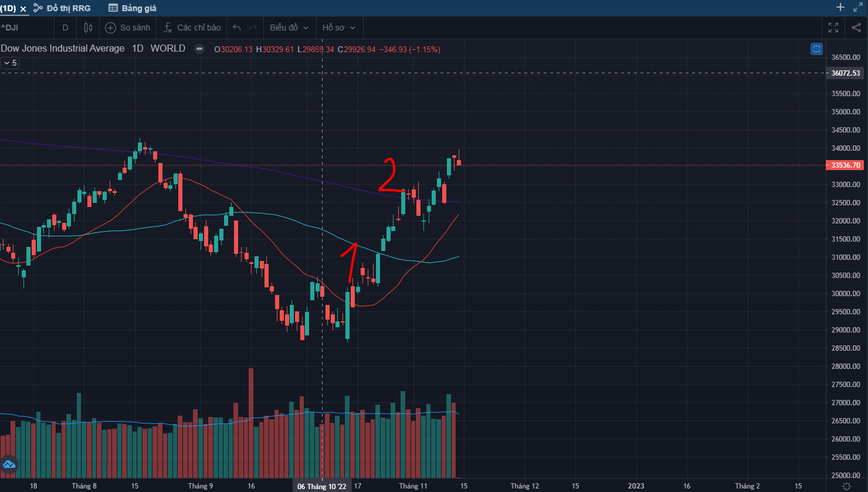Viewport: 868px width, 492px height.
Task: Click the low value L29859.34
Action: click(x=316, y=49)
